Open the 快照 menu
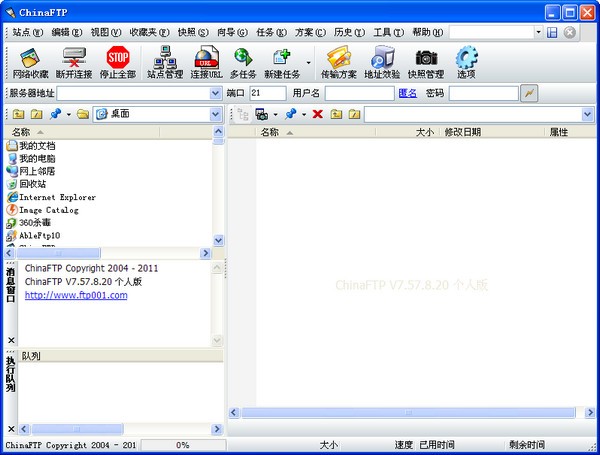Screen dimensions: 600x455 coord(193,33)
